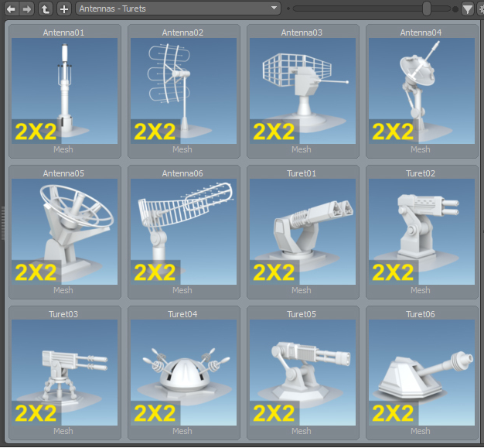Screen dimensions: 484x448
Task: Click the Turet03 name label
Action: click(63, 314)
